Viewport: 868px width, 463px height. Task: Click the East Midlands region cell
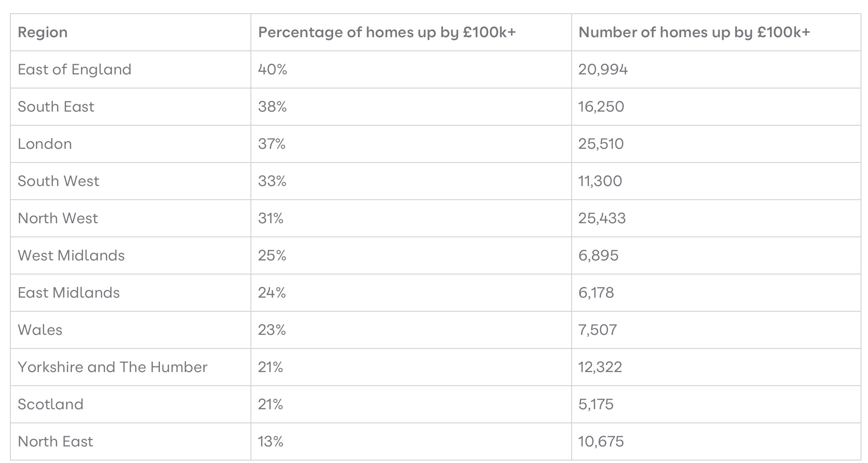[x=69, y=293]
